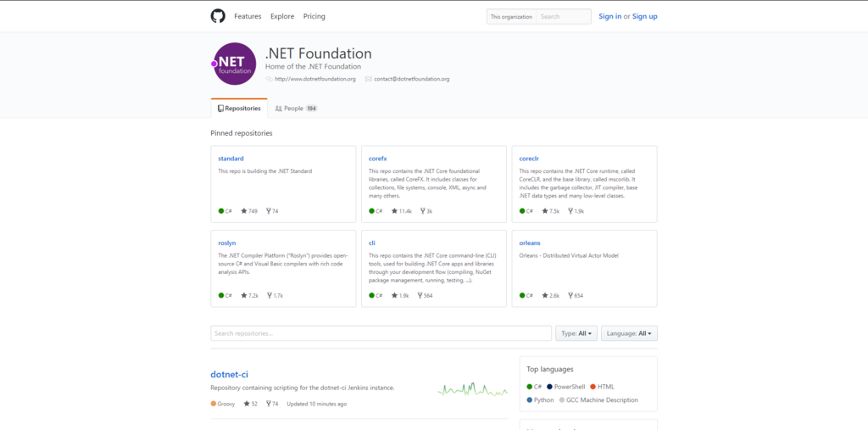This screenshot has width=868, height=430.
Task: Click the Sign in link
Action: (610, 16)
